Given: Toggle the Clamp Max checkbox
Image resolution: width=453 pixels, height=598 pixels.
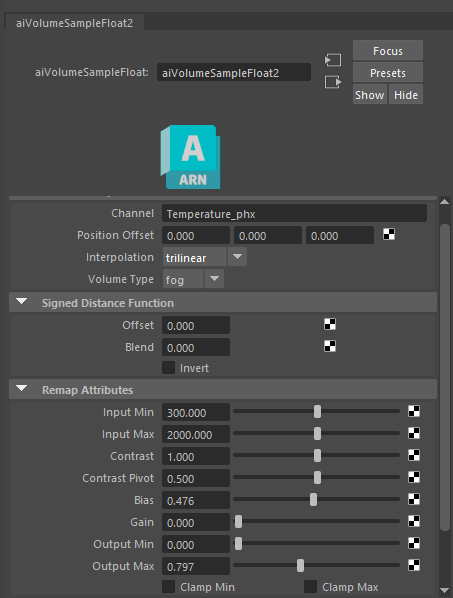Looking at the screenshot, I should (310, 587).
